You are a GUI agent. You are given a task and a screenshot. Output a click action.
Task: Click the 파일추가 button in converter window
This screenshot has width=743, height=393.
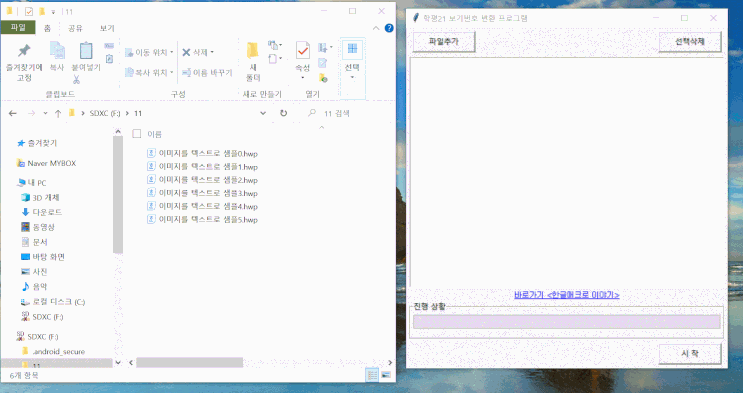[444, 41]
